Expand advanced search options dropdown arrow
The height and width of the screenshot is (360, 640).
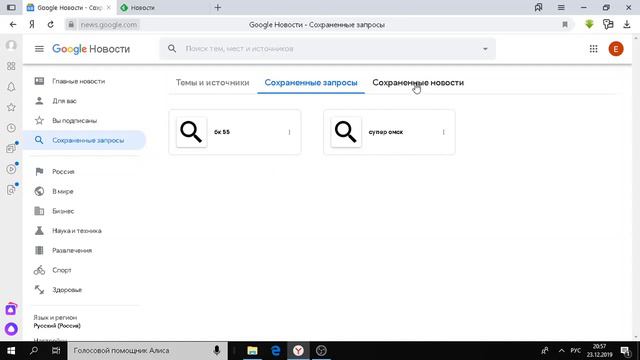(x=485, y=49)
